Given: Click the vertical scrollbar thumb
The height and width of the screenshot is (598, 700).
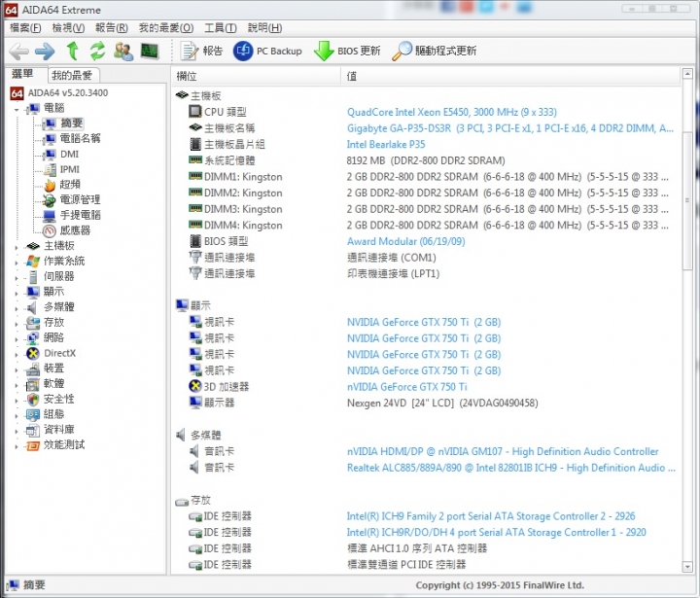Looking at the screenshot, I should tap(687, 200).
